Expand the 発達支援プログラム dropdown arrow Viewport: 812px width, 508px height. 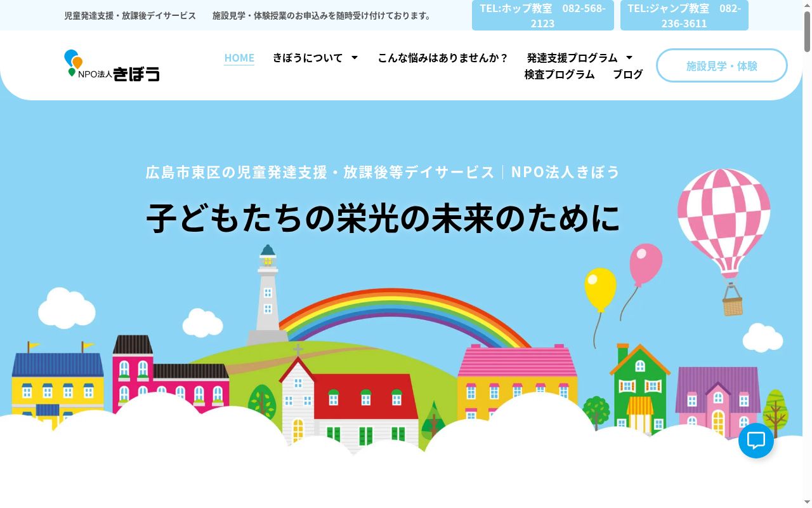pos(629,58)
